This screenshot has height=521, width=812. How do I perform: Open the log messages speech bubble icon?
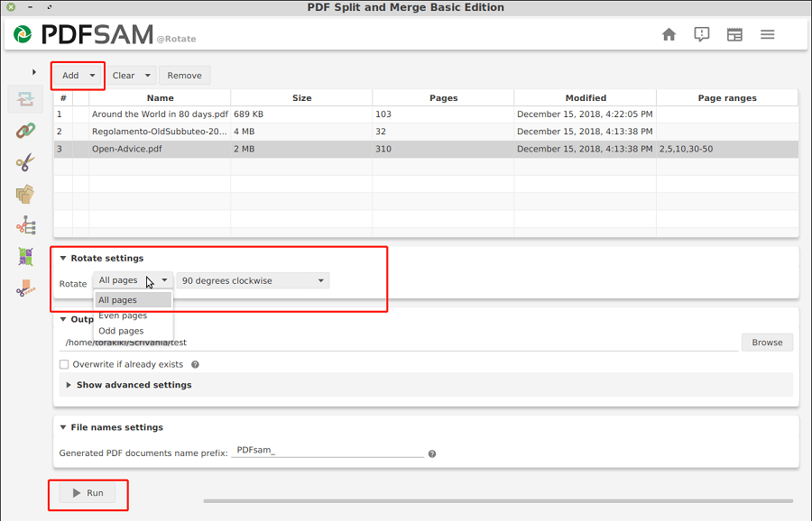click(x=702, y=34)
